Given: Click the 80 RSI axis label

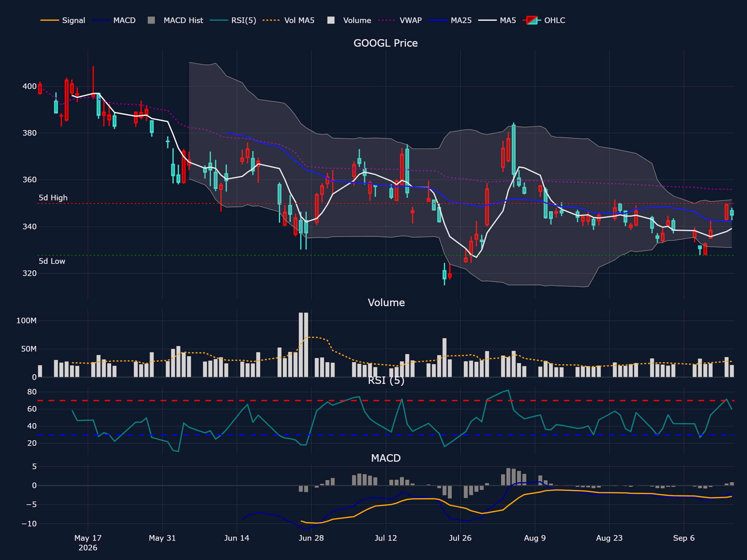Looking at the screenshot, I should [32, 392].
